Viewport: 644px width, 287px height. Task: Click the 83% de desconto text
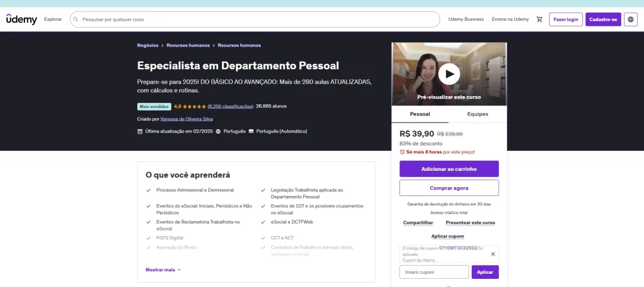click(x=421, y=143)
